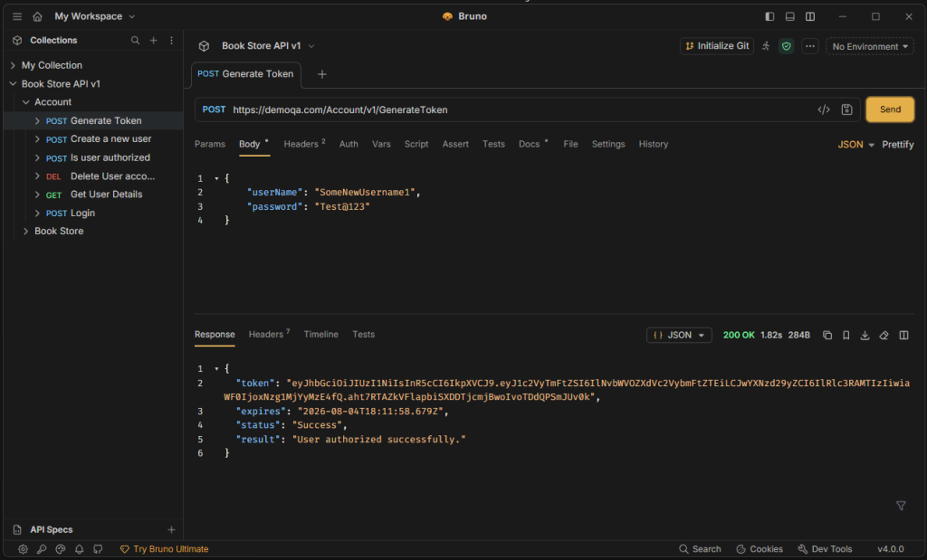Screen dimensions: 927x560
Task: Click the POST method selector
Action: tap(214, 109)
